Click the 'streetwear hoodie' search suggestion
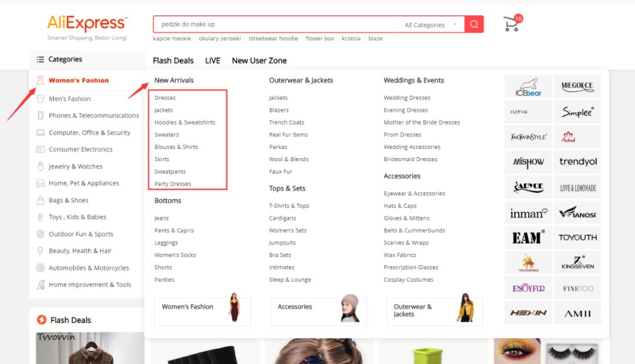The height and width of the screenshot is (364, 635). (x=273, y=38)
